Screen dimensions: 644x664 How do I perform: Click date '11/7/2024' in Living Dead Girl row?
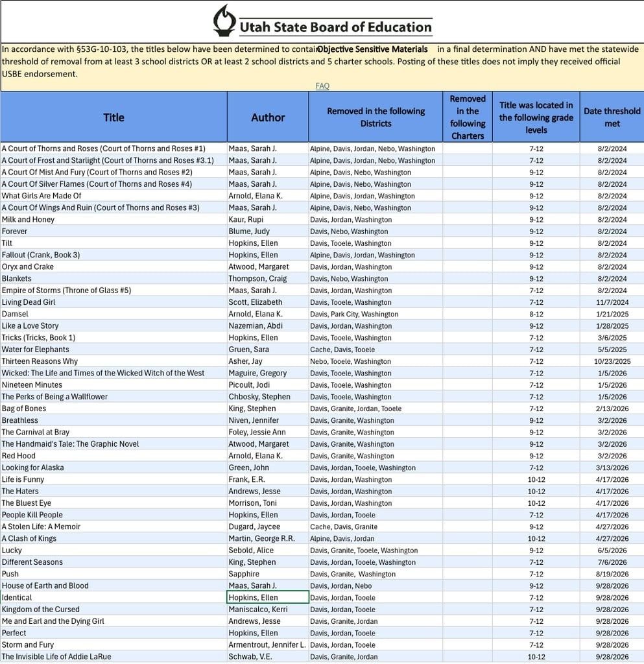612,303
